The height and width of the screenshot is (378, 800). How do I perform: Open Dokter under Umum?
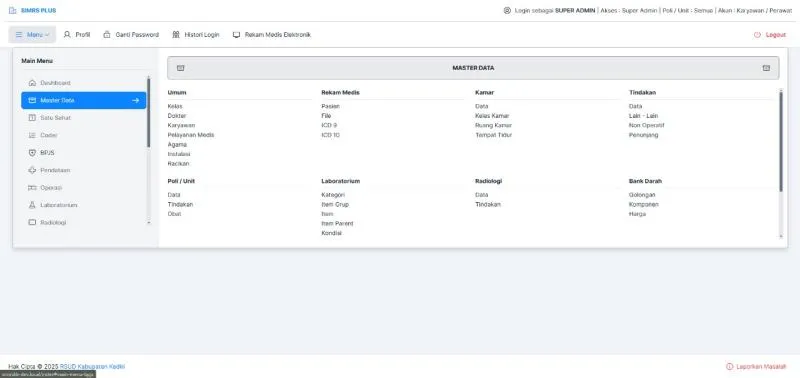(177, 116)
